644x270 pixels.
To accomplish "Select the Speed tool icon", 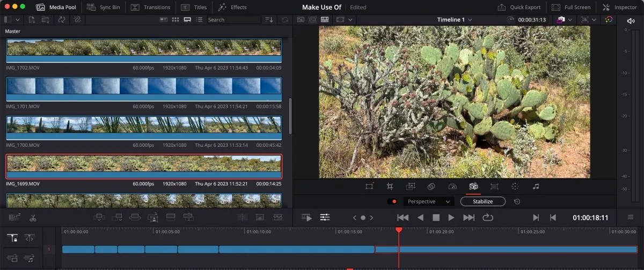I will point(452,186).
